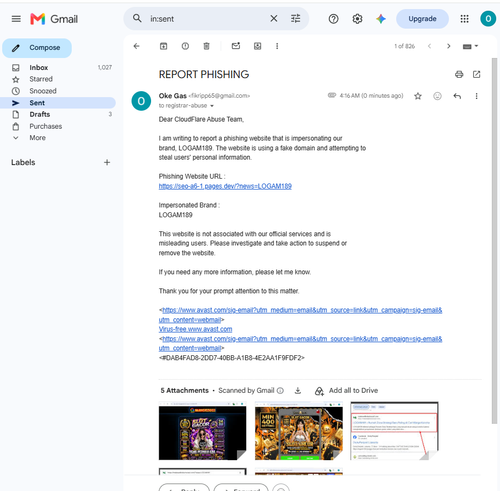Show recipient details dropdown arrow
This screenshot has height=491, width=500.
tap(212, 106)
